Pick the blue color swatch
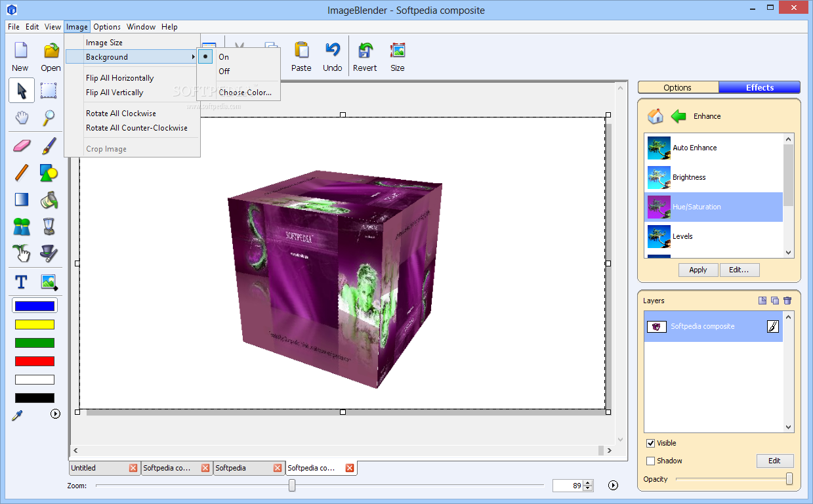The height and width of the screenshot is (504, 813). (x=35, y=306)
